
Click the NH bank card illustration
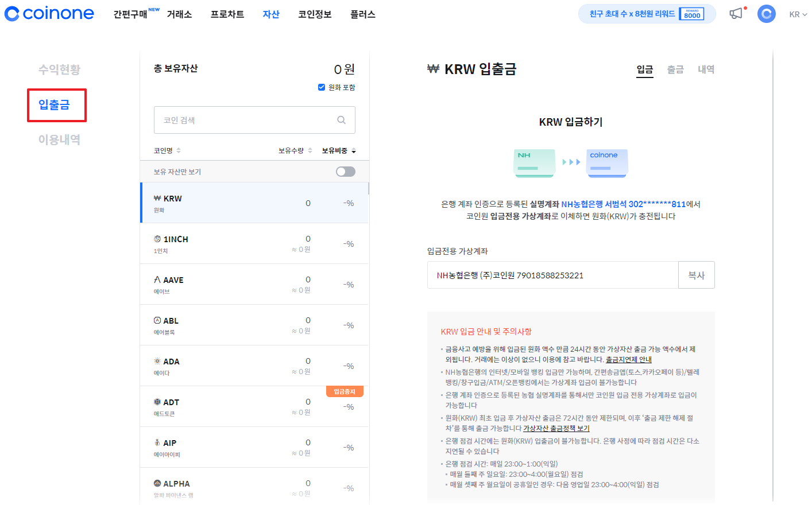tap(534, 163)
